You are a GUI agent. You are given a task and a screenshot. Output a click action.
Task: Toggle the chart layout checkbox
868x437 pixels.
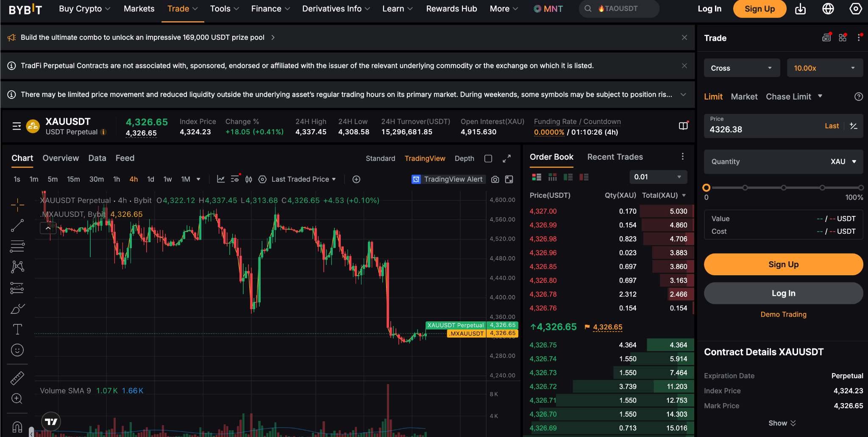pyautogui.click(x=488, y=158)
